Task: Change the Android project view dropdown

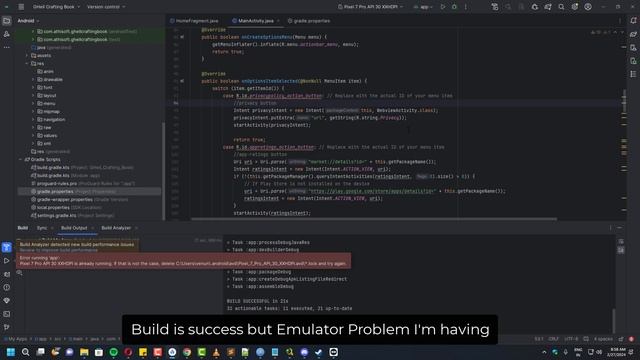Action: tap(28, 21)
